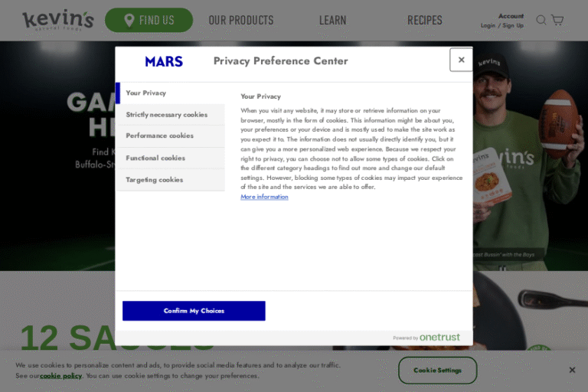Open the Our Products menu
This screenshot has width=588, height=392.
coord(240,20)
